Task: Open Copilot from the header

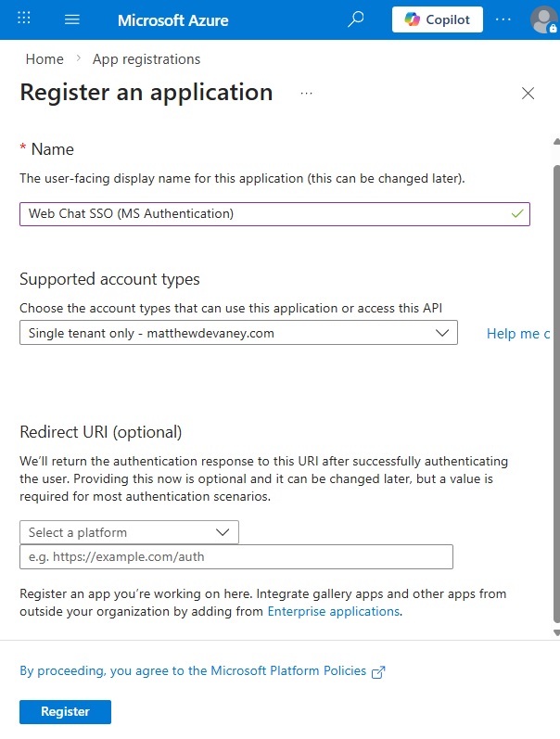Action: 438,19
